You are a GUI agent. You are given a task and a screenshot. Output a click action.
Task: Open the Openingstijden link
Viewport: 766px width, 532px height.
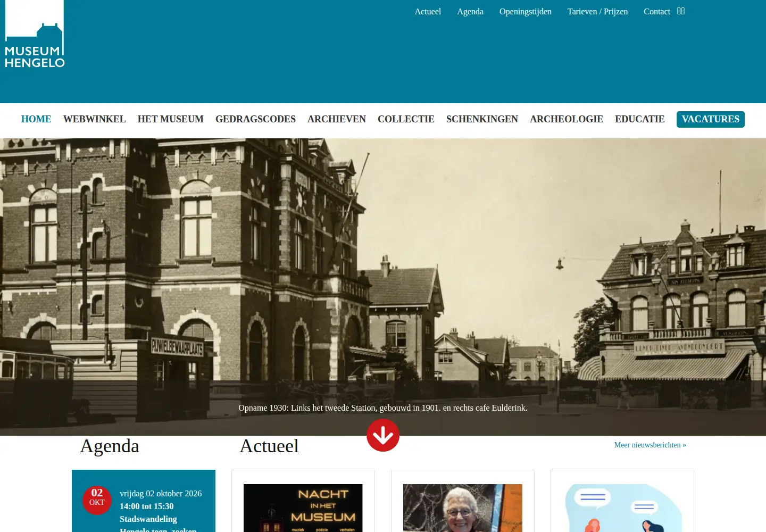tap(525, 12)
